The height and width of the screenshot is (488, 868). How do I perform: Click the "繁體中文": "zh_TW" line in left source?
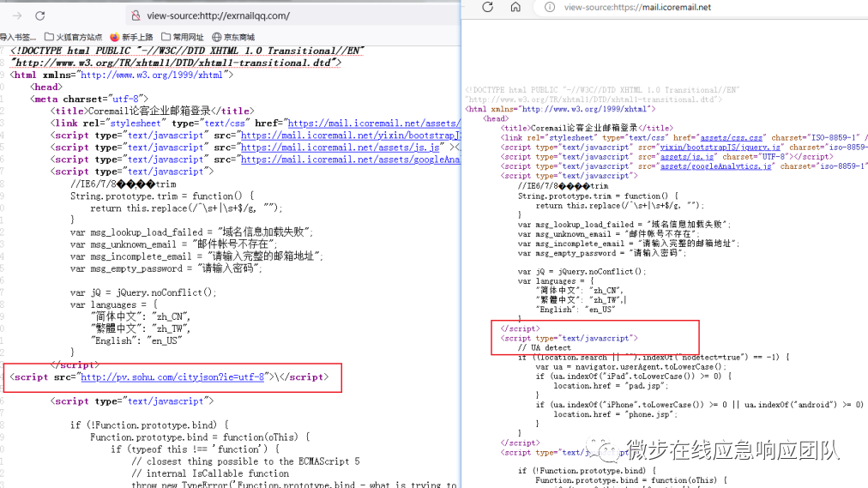pyautogui.click(x=141, y=328)
